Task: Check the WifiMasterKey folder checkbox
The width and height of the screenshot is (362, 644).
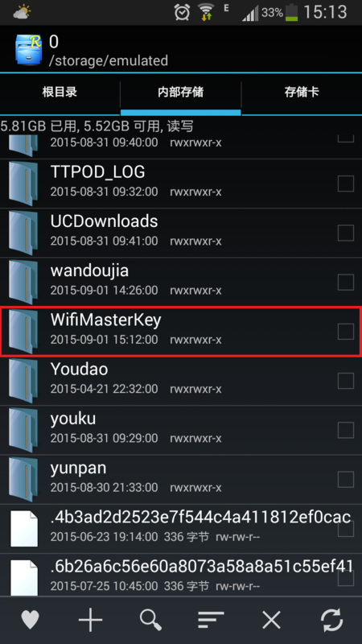Action: click(x=346, y=332)
